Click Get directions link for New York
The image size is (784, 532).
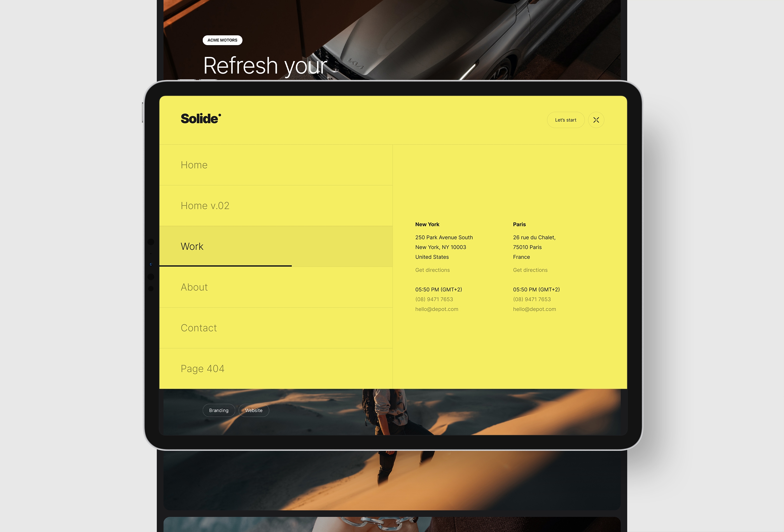pyautogui.click(x=432, y=270)
